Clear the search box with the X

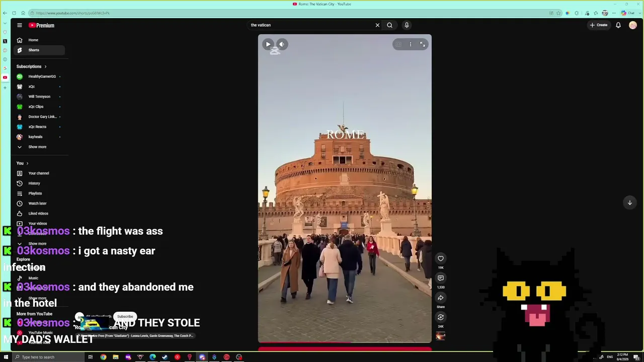pyautogui.click(x=377, y=25)
